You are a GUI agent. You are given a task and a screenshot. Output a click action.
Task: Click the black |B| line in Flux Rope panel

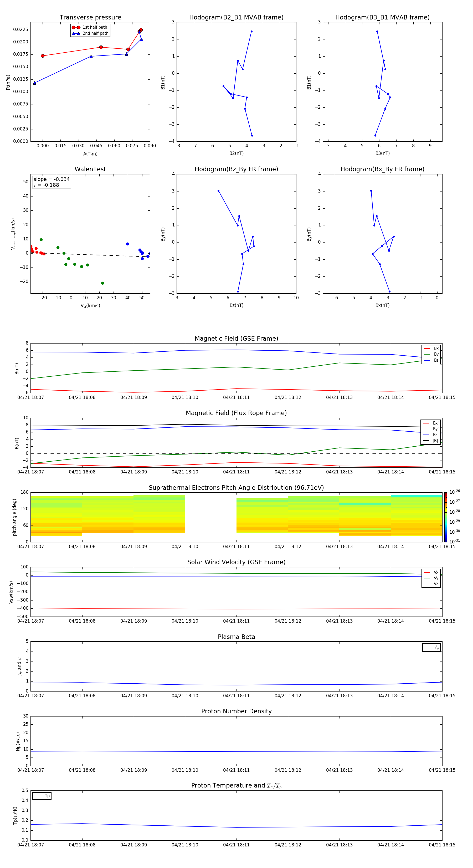click(236, 425)
